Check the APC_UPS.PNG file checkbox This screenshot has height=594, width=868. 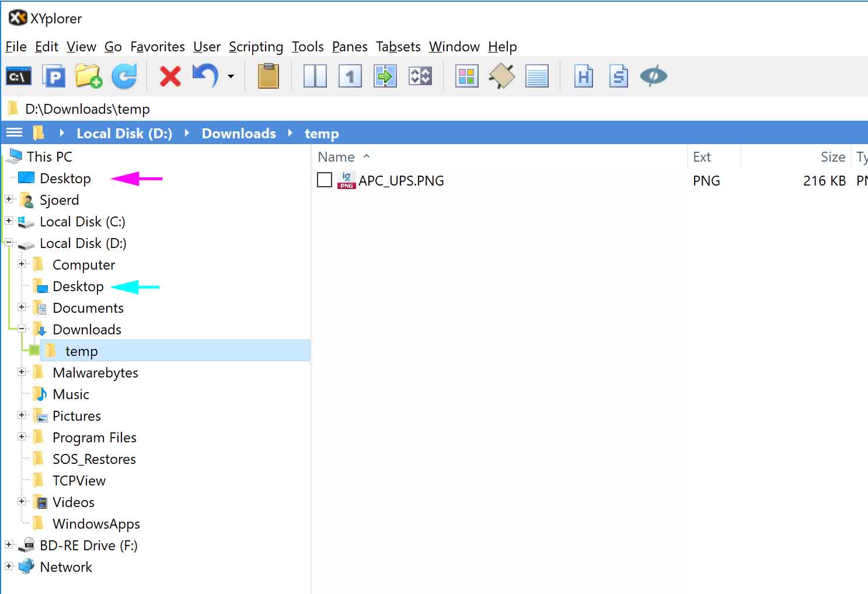pos(325,180)
